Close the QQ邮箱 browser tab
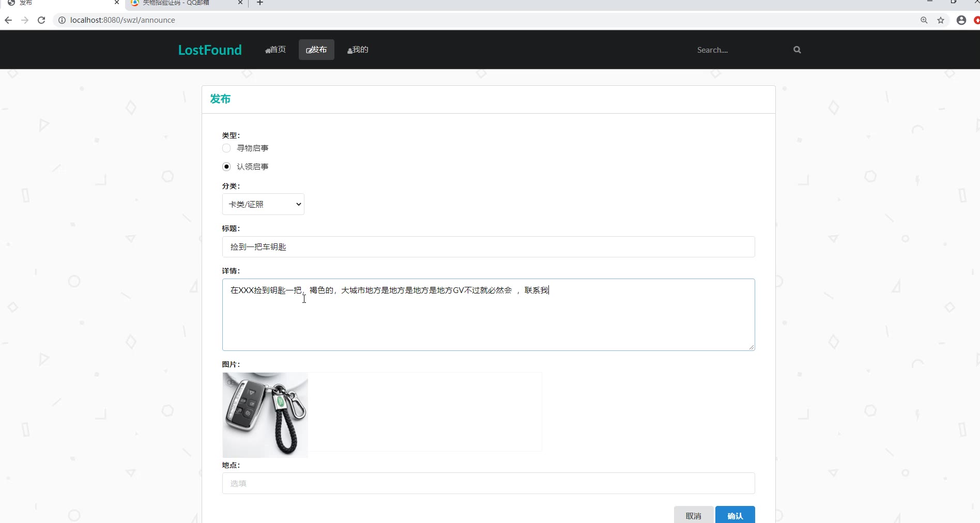 (240, 3)
